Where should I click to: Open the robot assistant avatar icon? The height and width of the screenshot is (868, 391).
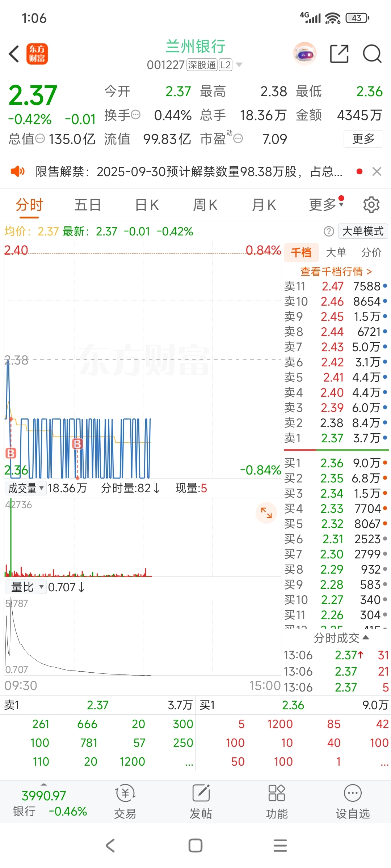304,54
